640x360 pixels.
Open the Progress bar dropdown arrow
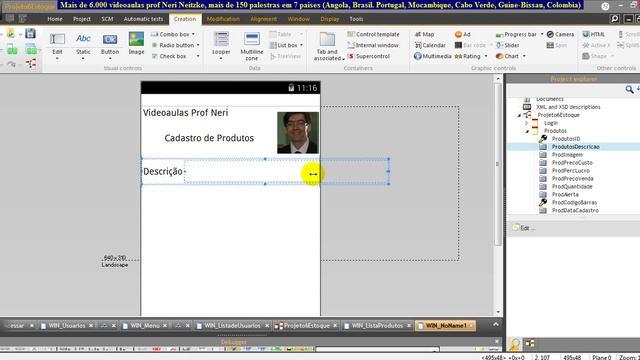click(x=542, y=34)
